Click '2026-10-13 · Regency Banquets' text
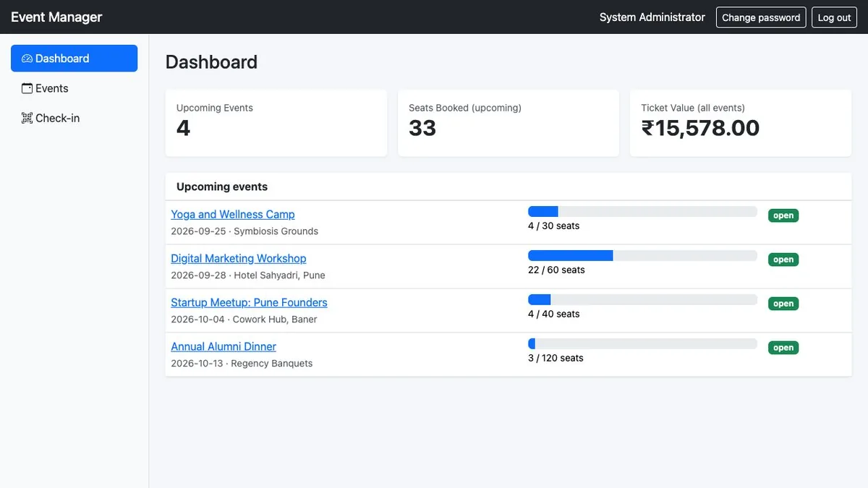 click(242, 364)
